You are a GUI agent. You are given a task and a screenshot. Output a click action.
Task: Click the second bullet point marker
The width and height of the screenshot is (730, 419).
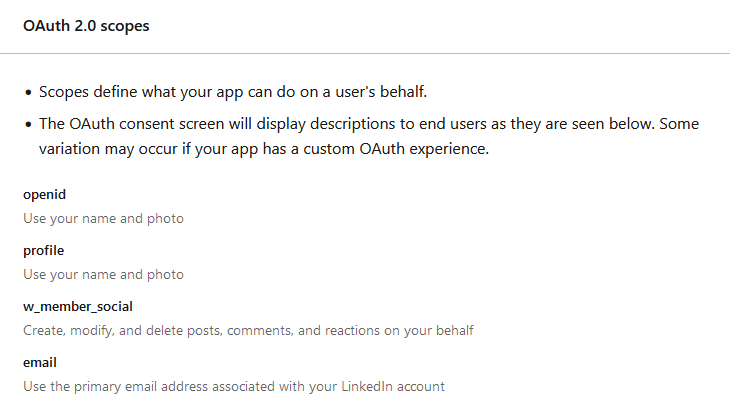coord(28,125)
